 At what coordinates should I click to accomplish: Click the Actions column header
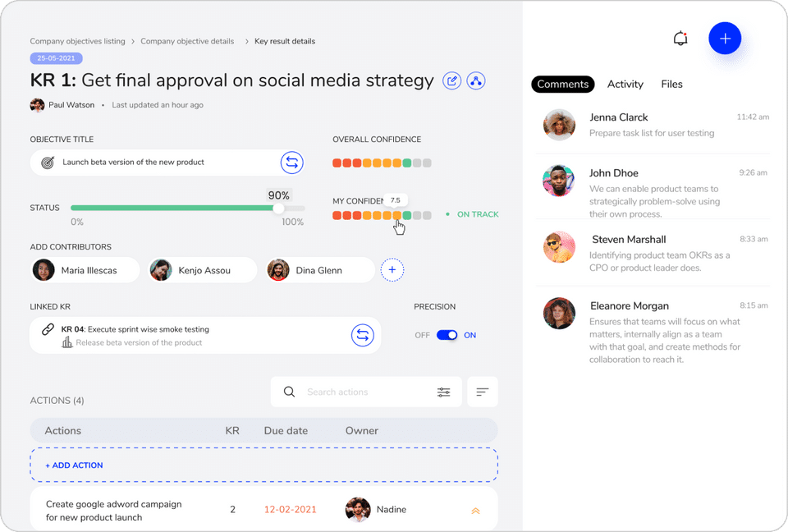click(x=63, y=430)
